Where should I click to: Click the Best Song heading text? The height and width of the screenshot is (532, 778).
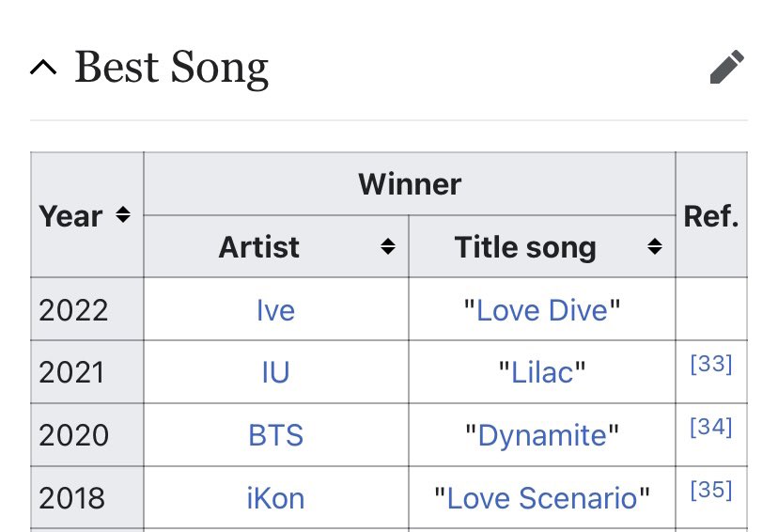point(172,68)
